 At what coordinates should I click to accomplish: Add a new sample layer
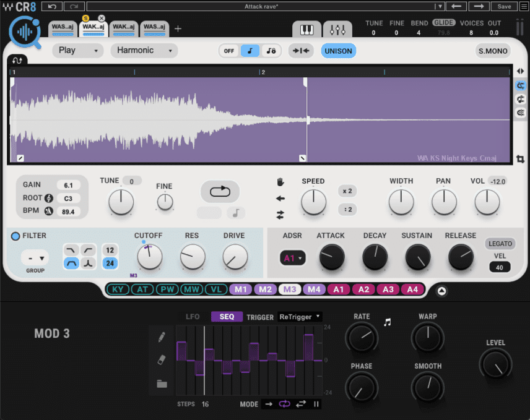[x=178, y=29]
